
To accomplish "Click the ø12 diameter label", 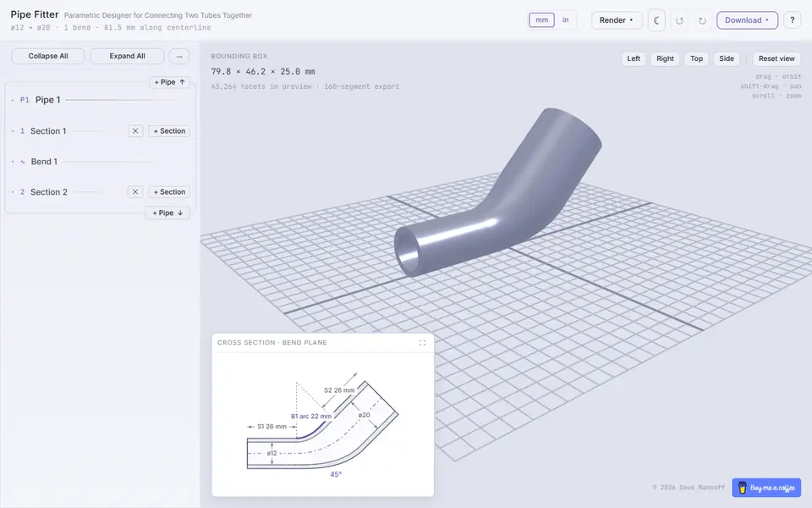I will tap(272, 453).
